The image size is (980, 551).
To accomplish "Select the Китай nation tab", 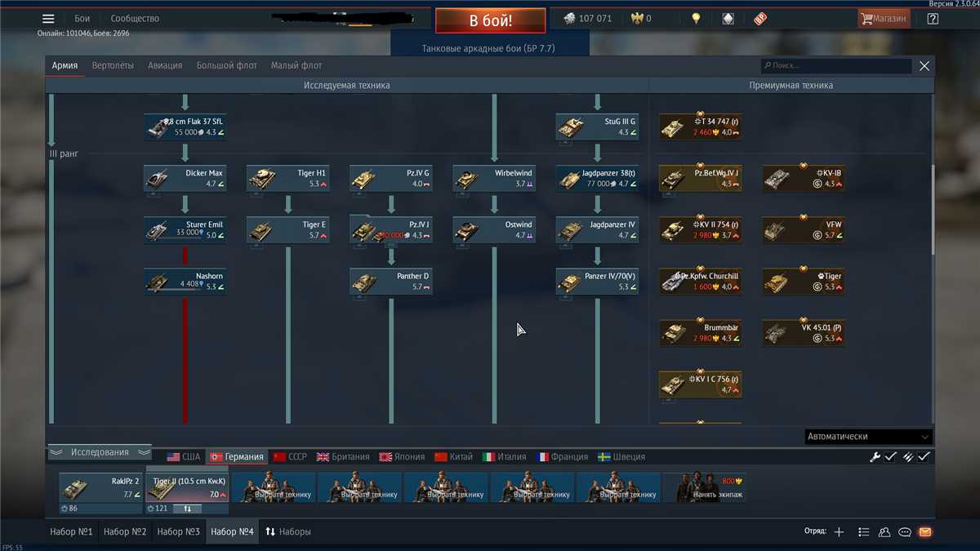I will [x=454, y=457].
